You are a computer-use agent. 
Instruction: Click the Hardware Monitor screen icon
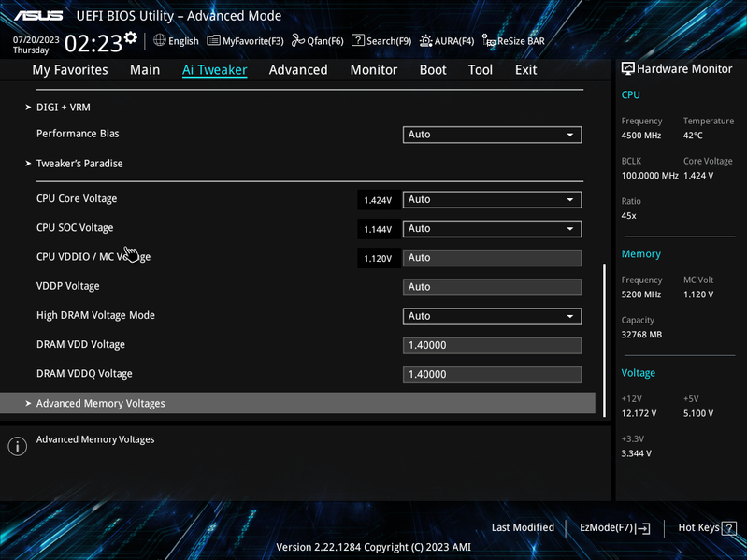tap(628, 68)
